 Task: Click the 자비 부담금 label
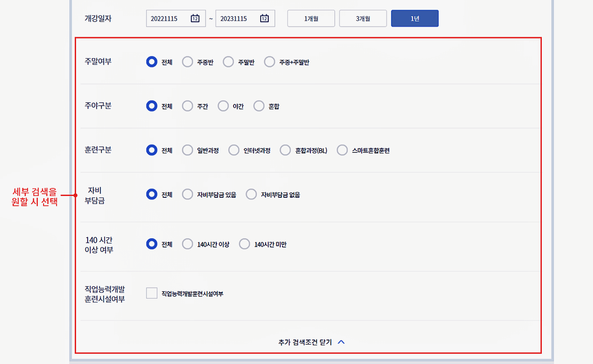tap(95, 196)
